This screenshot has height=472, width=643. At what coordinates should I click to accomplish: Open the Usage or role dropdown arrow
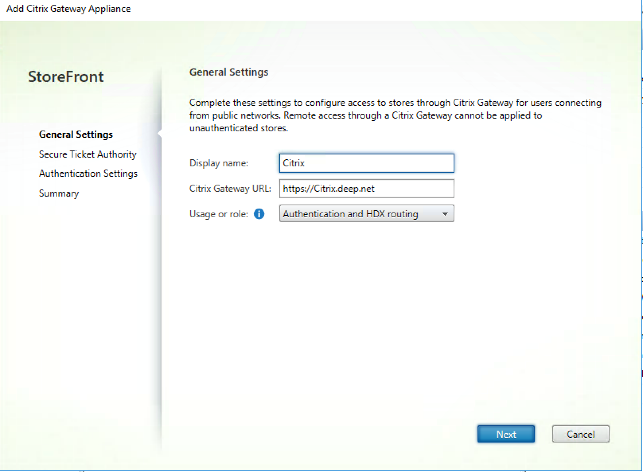[445, 213]
